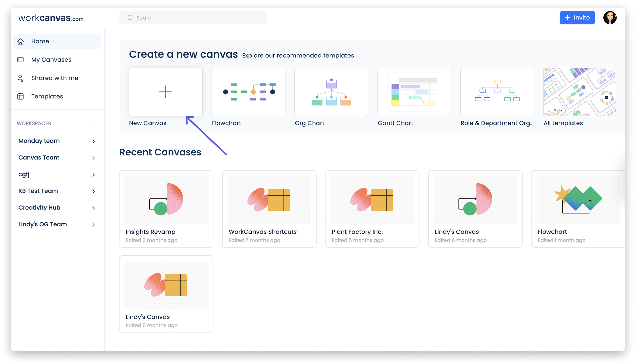Click the Invite button
This screenshot has height=364, width=636.
pyautogui.click(x=577, y=18)
